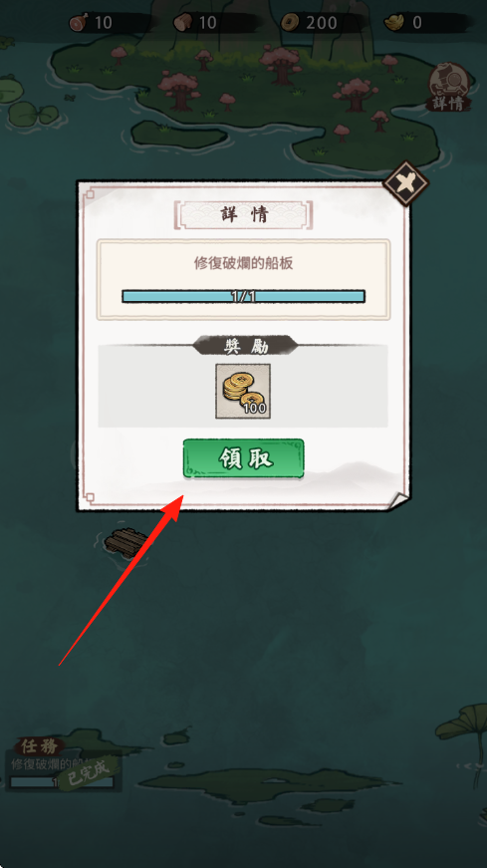
Task: Claim reward with the green 領取 button
Action: point(243,458)
